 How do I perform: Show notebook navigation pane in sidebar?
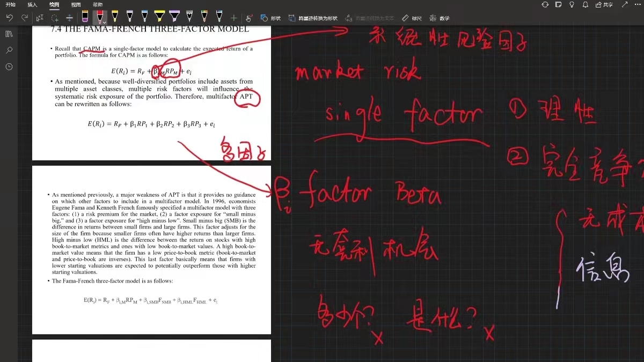pyautogui.click(x=9, y=34)
